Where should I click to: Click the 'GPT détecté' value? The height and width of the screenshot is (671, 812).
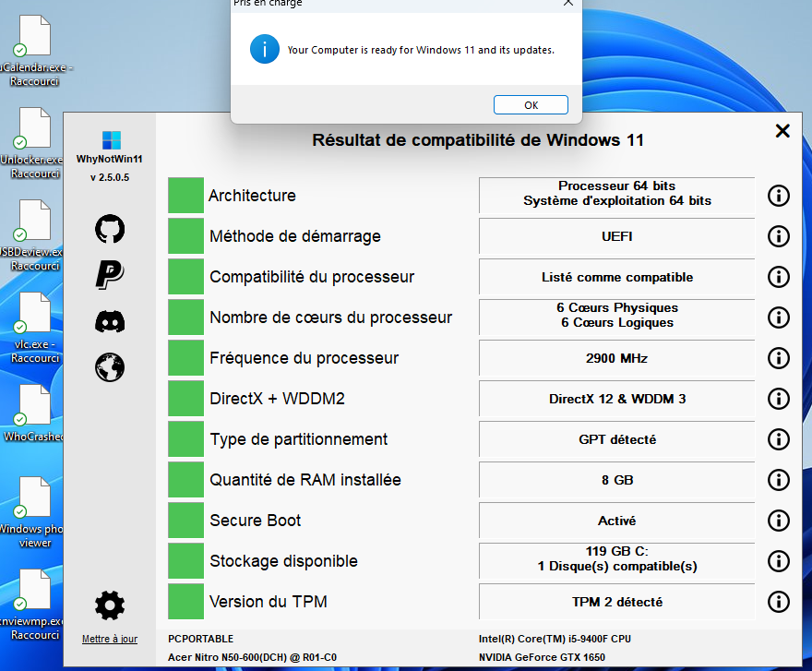pyautogui.click(x=616, y=439)
